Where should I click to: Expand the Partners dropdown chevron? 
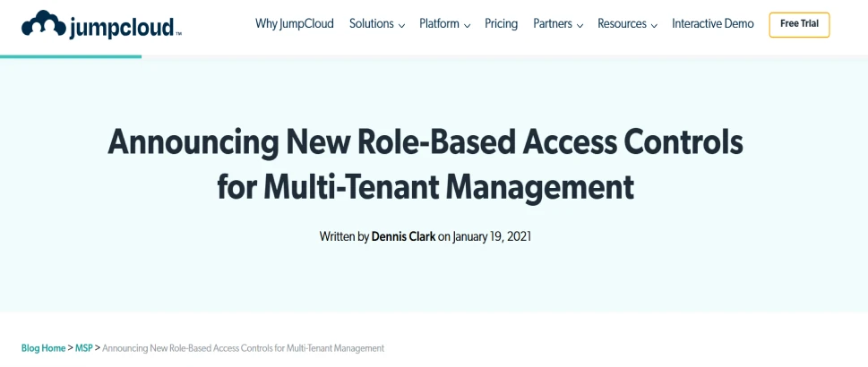580,25
